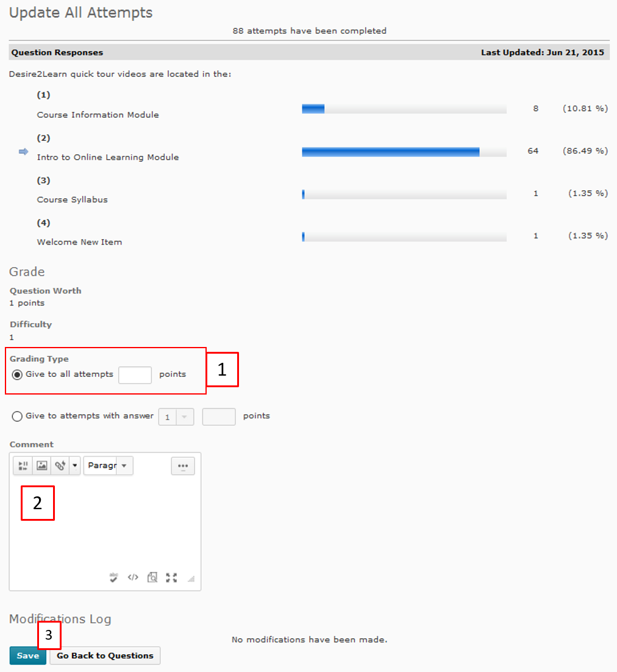The height and width of the screenshot is (672, 617).
Task: Click the Save button
Action: [x=27, y=656]
